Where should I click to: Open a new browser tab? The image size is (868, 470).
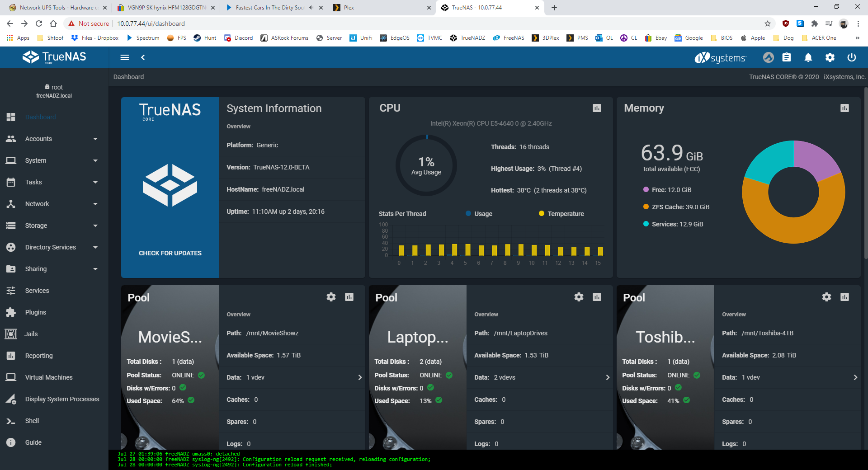point(554,8)
